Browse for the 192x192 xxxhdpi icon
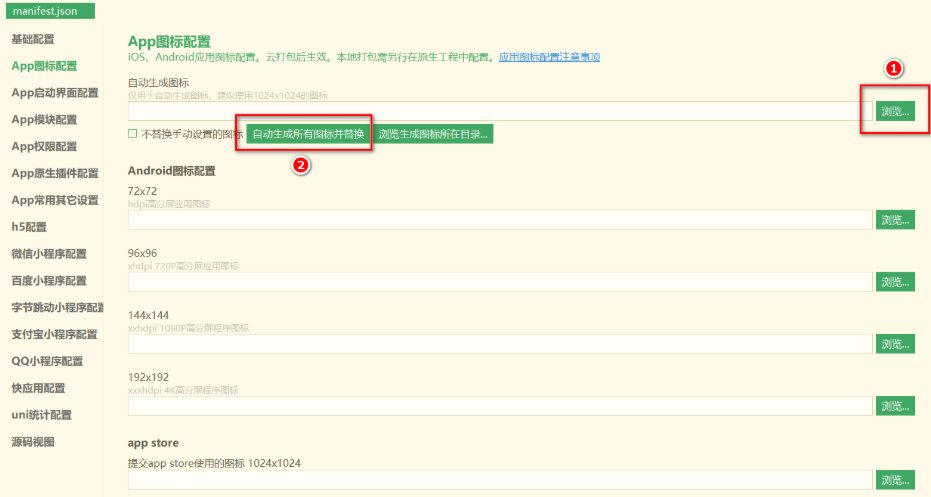The width and height of the screenshot is (931, 497). (x=895, y=406)
